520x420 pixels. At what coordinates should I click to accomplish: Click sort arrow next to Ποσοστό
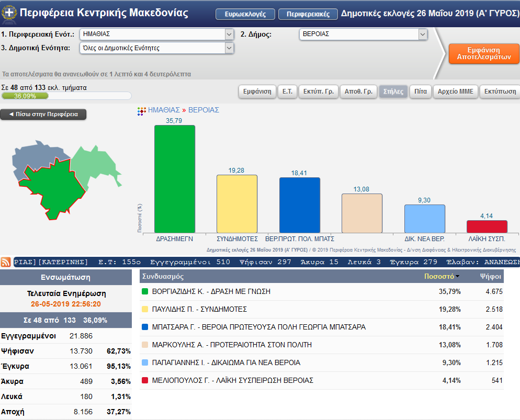click(458, 276)
